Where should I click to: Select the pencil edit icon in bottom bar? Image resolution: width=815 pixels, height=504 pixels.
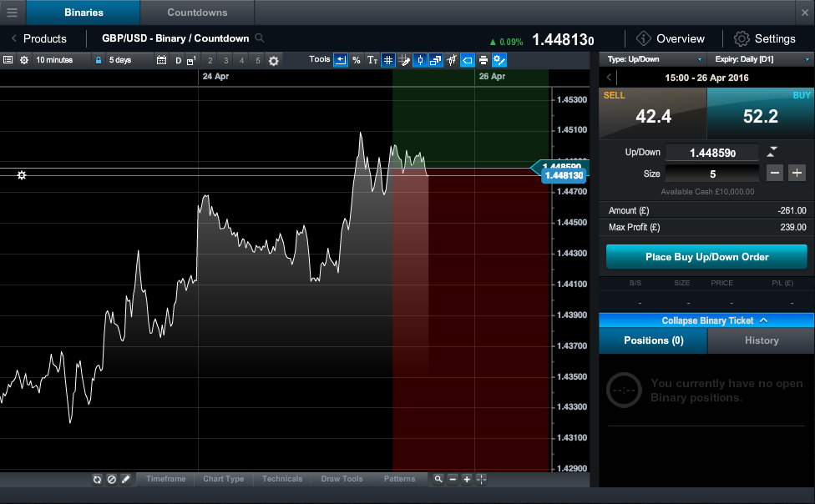tap(125, 479)
